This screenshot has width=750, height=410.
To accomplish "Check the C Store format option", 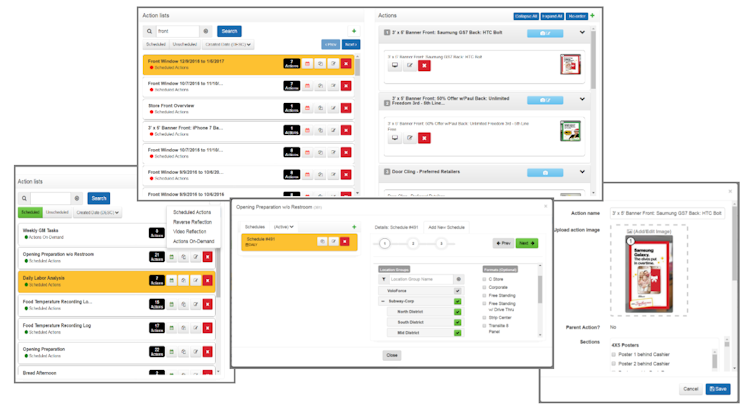I will (x=485, y=279).
